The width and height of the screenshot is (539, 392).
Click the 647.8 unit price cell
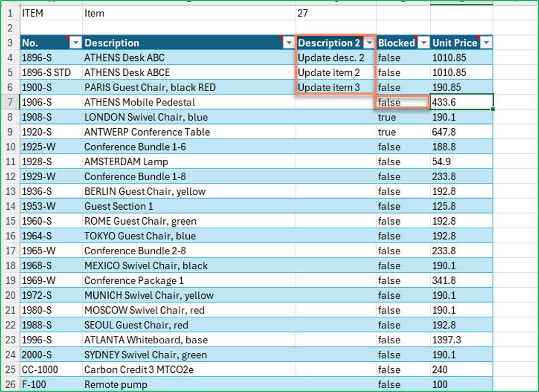pyautogui.click(x=462, y=132)
